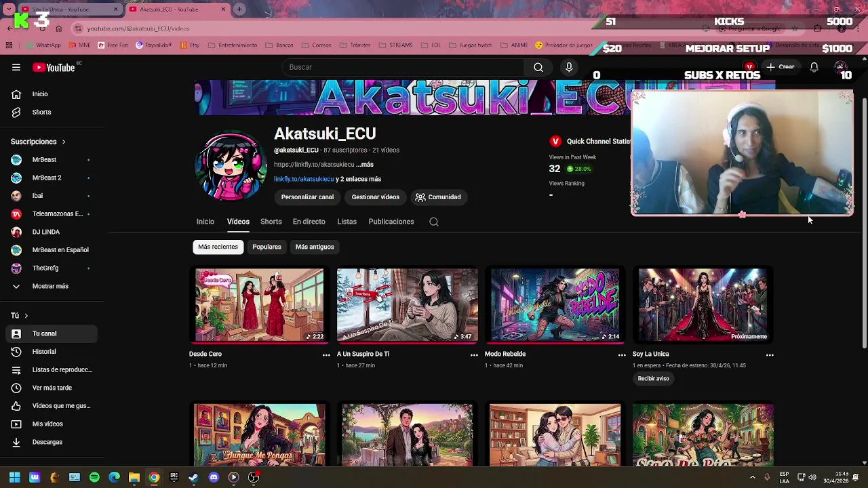Open Discord from the taskbar
This screenshot has width=868, height=488.
click(214, 477)
